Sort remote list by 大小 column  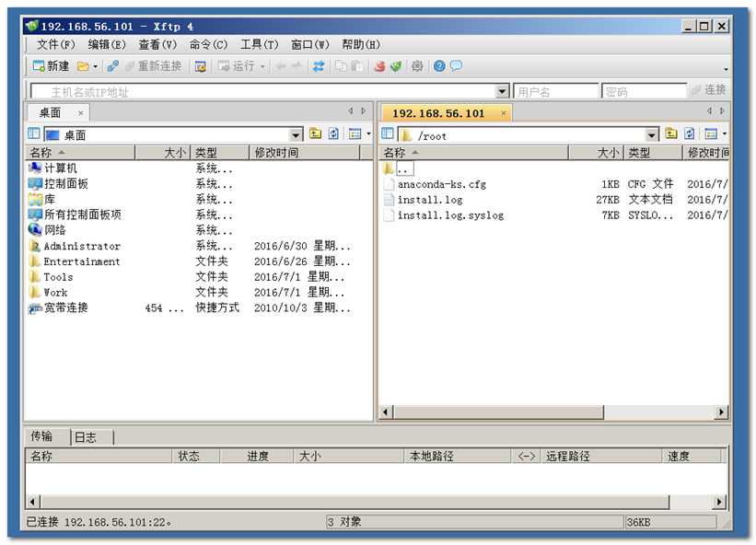(596, 153)
